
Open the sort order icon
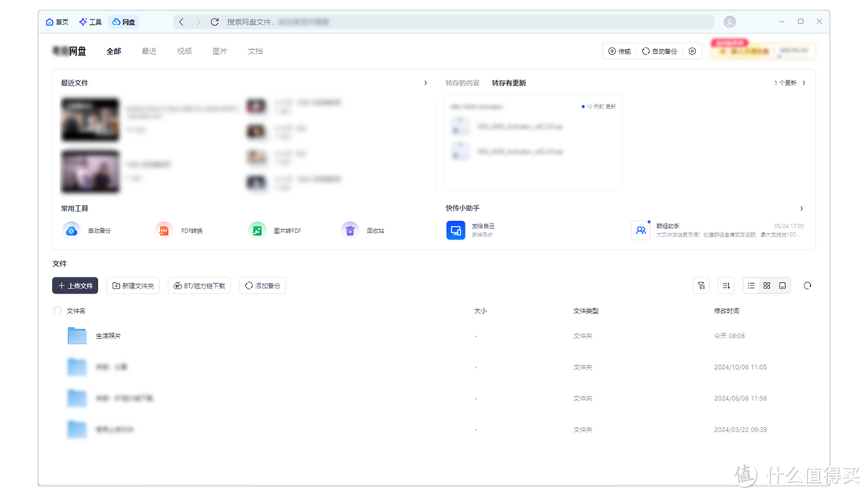(x=726, y=285)
